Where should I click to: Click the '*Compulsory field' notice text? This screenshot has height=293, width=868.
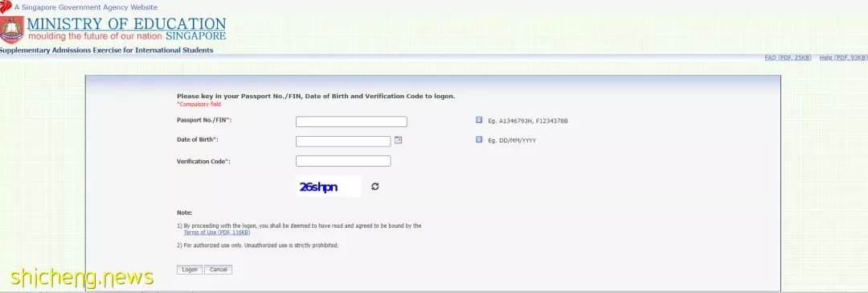pos(199,105)
